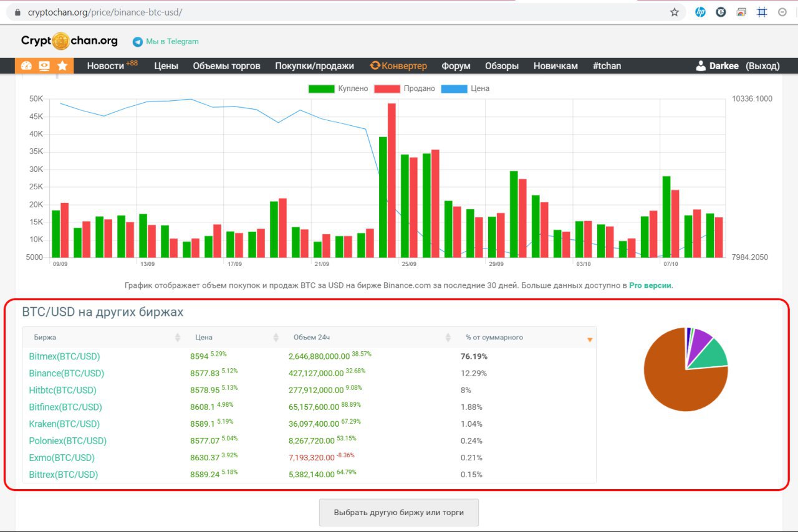798x532 pixels.
Task: Toggle Продано series in chart legend
Action: point(405,88)
